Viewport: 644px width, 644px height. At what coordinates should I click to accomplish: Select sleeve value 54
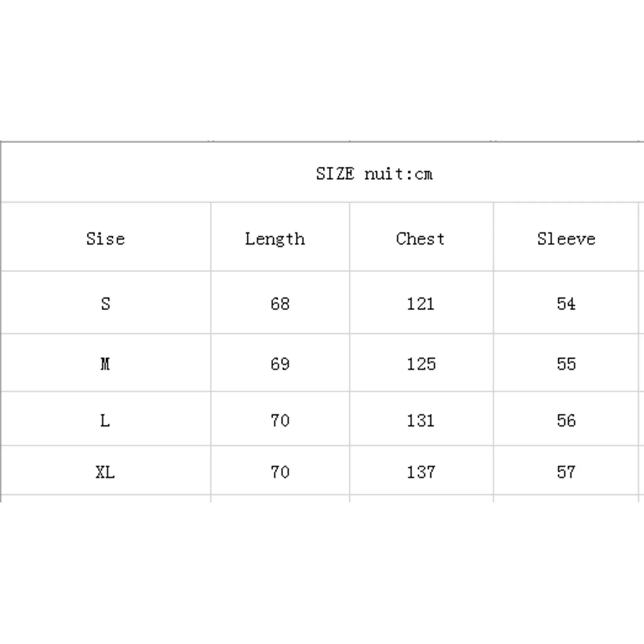point(566,304)
